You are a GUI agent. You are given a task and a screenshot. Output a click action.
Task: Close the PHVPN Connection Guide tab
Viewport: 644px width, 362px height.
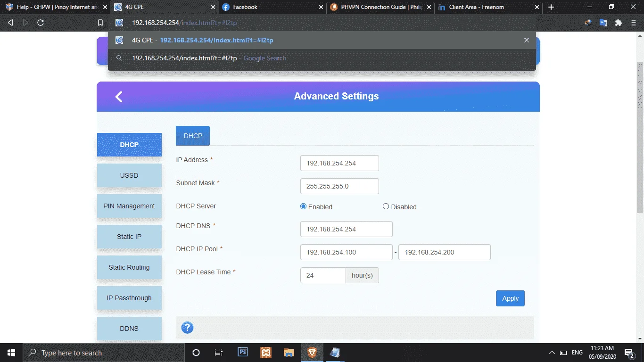click(429, 7)
